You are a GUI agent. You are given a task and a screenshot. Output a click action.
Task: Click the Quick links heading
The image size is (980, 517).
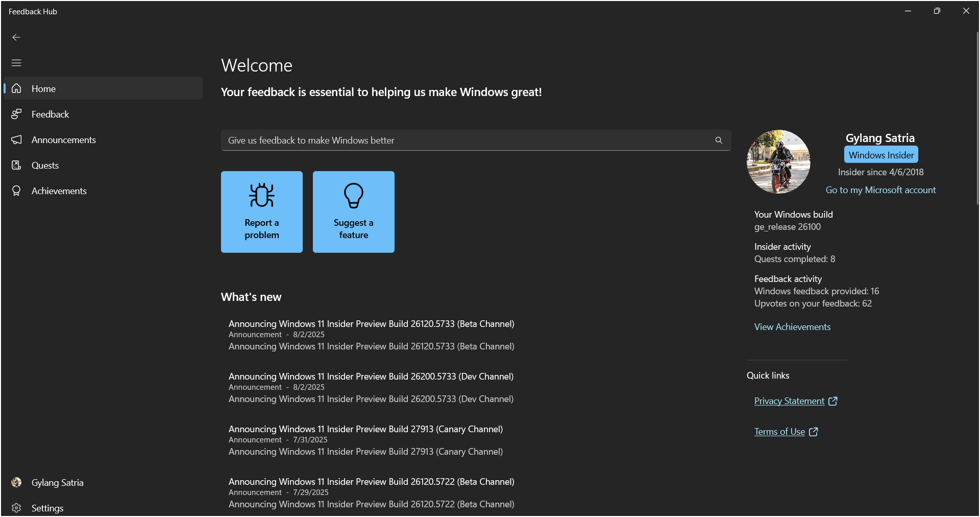tap(768, 375)
